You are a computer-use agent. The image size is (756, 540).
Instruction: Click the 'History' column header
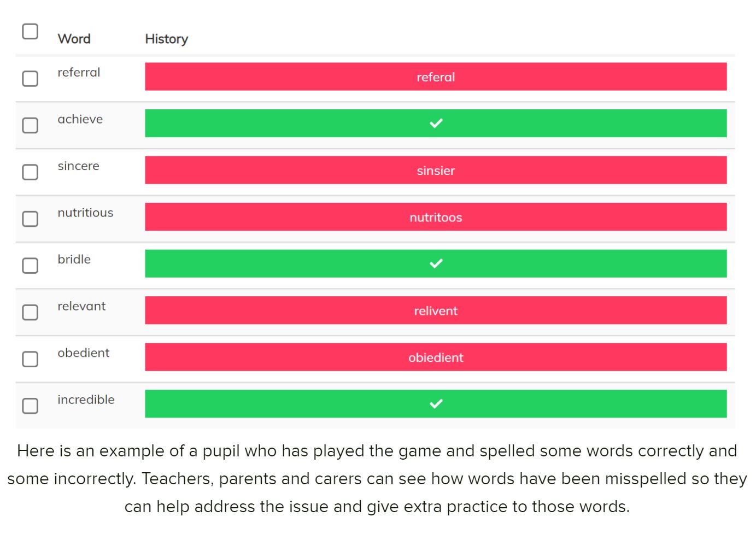coord(166,39)
